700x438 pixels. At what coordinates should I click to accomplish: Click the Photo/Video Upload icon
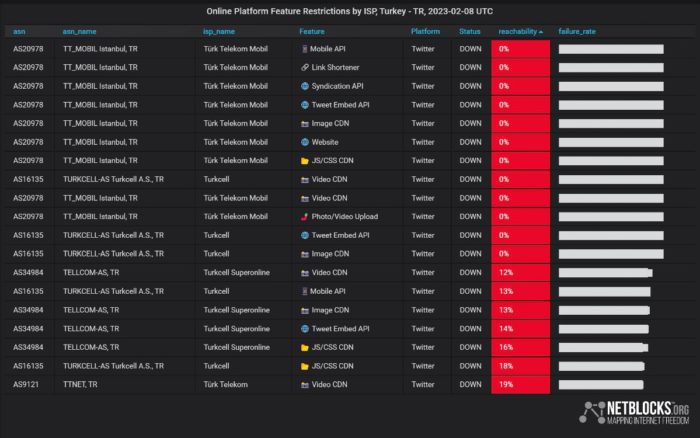point(305,217)
